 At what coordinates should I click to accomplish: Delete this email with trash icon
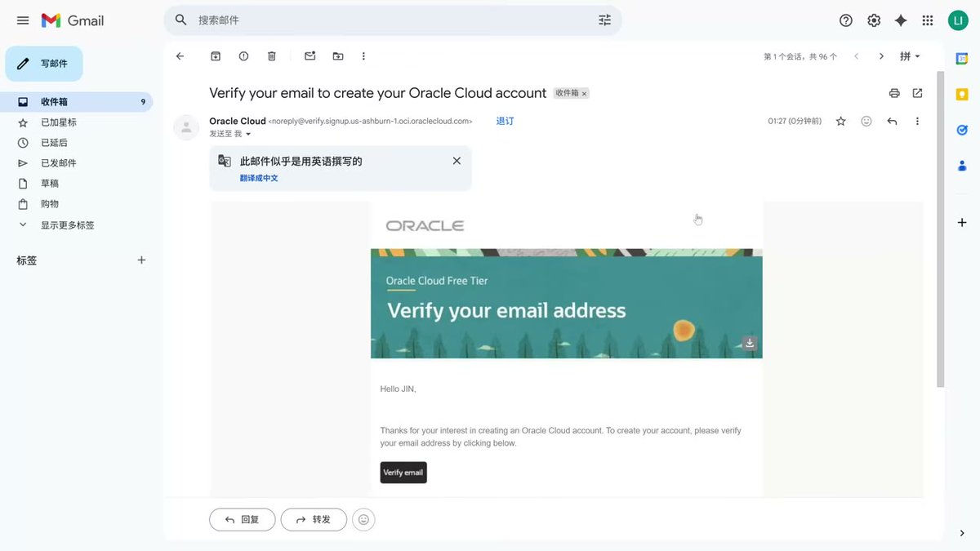[x=272, y=56]
